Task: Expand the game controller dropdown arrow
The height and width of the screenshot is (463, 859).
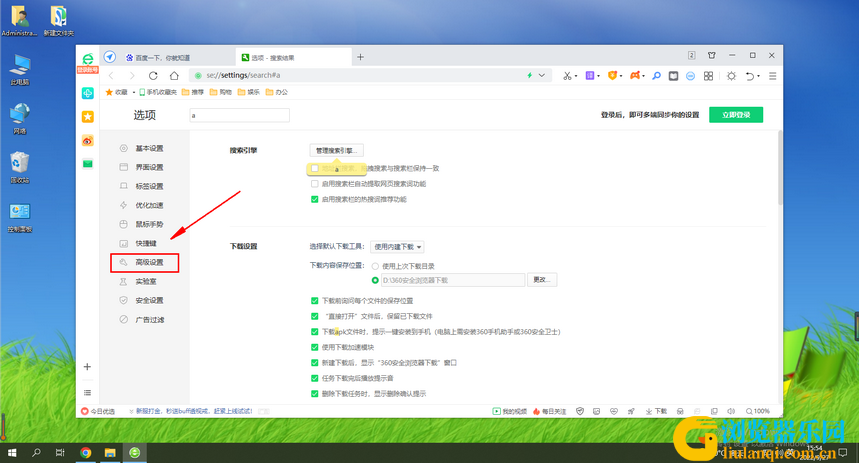Action: pyautogui.click(x=643, y=77)
